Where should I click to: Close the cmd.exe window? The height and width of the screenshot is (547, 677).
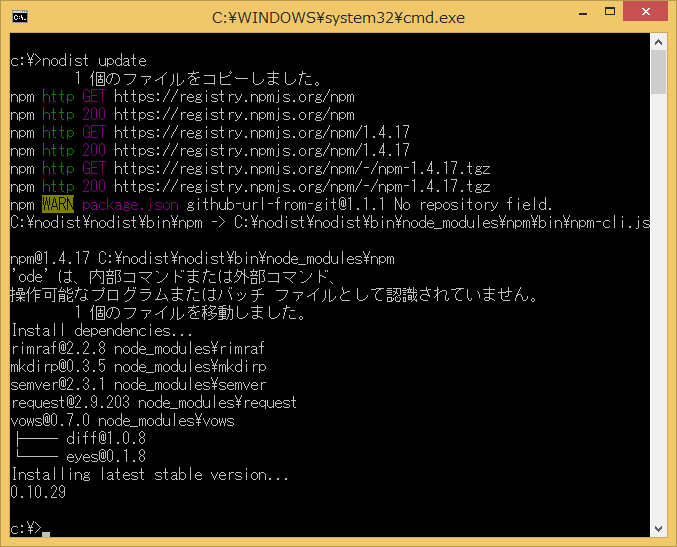[x=645, y=12]
